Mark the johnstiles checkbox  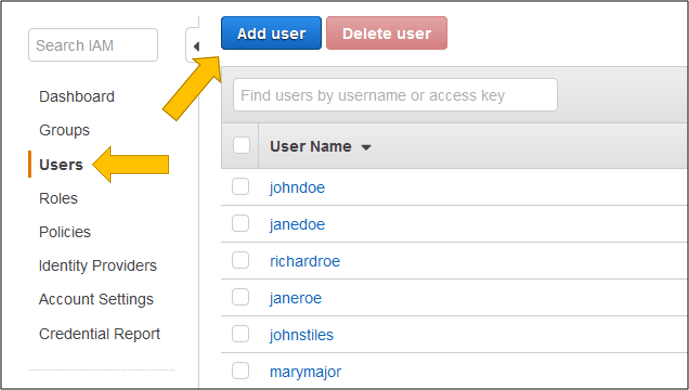240,334
